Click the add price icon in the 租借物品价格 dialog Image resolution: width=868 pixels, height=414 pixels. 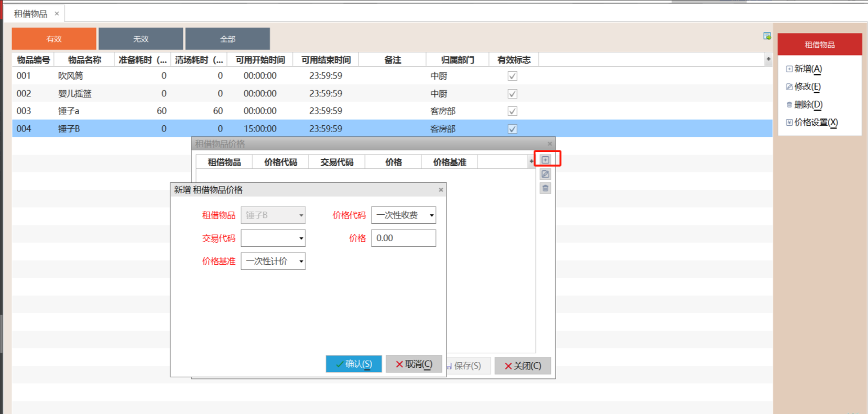545,160
